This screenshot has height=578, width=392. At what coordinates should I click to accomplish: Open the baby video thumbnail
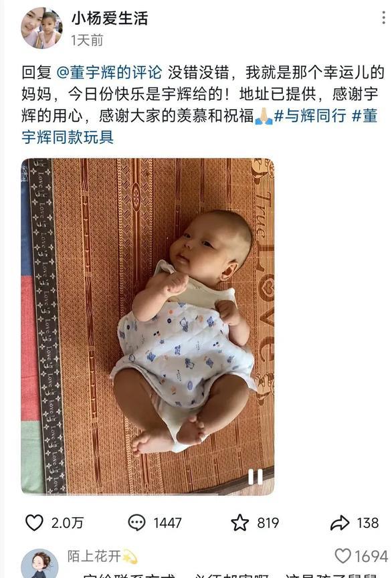pyautogui.click(x=148, y=326)
